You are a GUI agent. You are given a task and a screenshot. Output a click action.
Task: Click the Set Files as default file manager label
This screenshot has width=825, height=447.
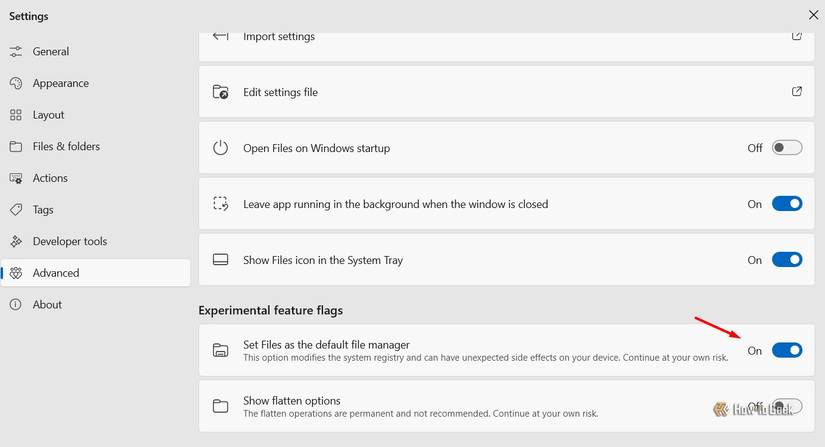coord(326,344)
